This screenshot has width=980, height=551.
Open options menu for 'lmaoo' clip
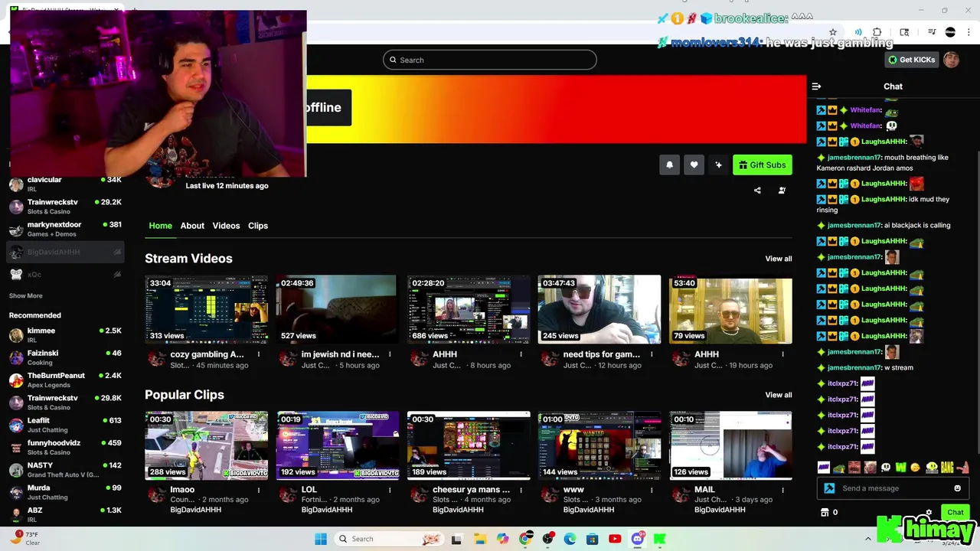point(259,490)
